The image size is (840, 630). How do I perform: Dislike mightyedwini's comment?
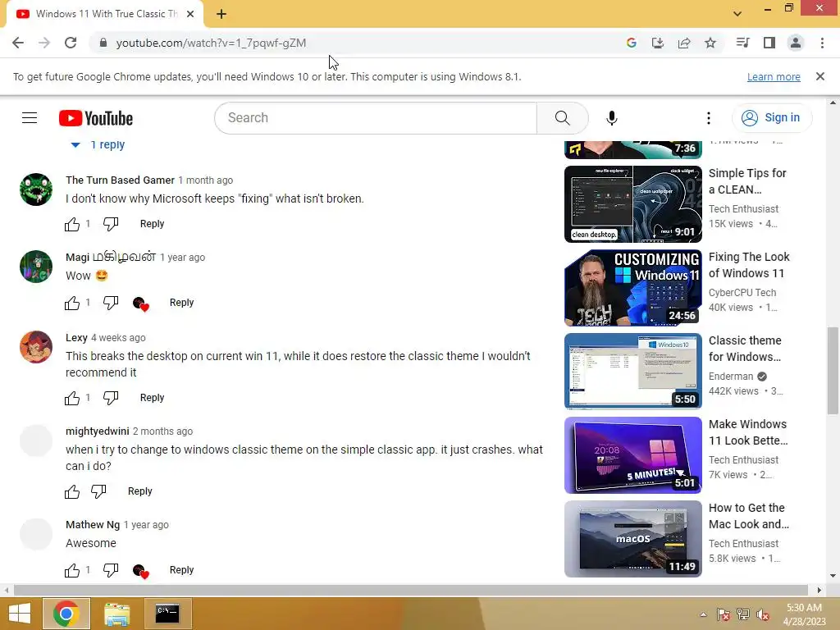coord(98,491)
